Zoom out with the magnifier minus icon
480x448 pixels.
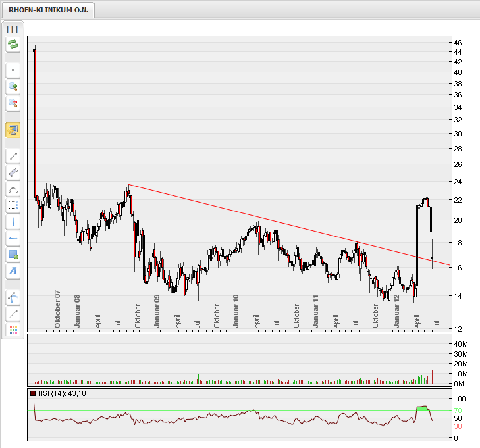coord(13,103)
